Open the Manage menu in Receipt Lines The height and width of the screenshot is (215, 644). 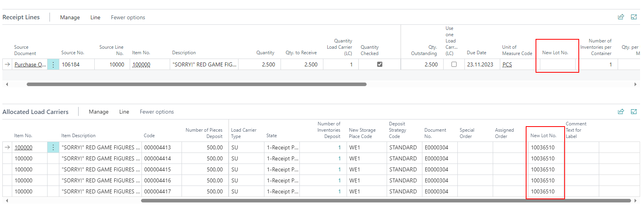(70, 17)
